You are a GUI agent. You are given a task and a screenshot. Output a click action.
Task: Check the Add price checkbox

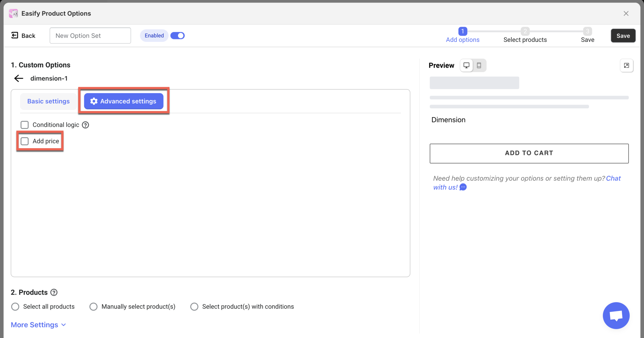25,141
